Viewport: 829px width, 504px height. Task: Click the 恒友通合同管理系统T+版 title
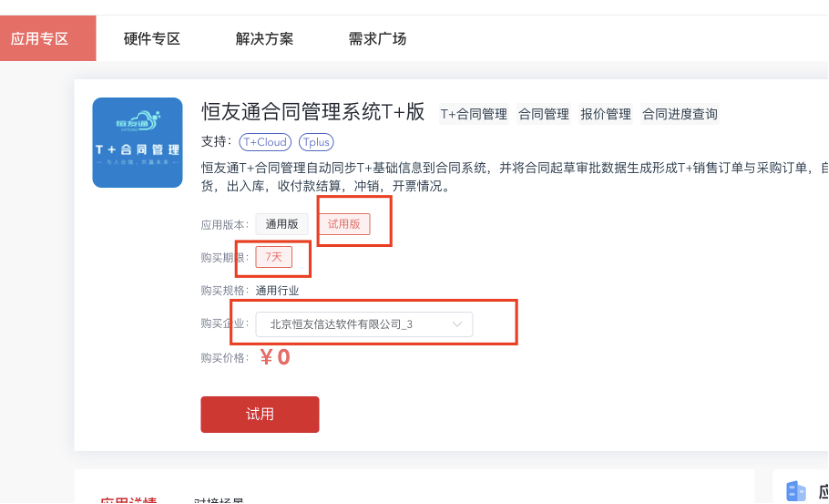point(313,111)
